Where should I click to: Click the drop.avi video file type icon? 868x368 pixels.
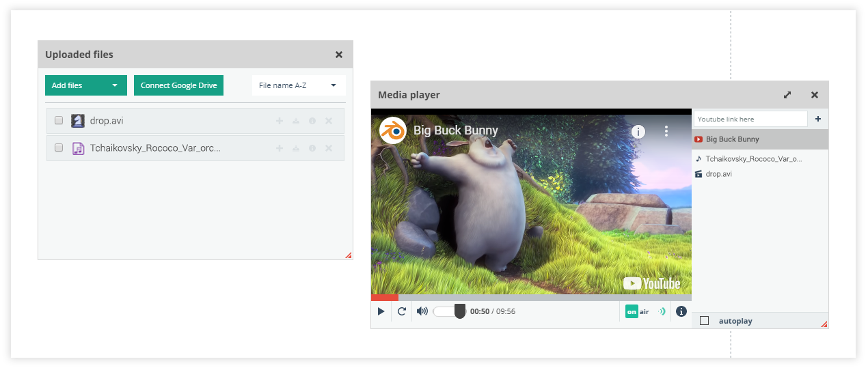[x=78, y=121]
